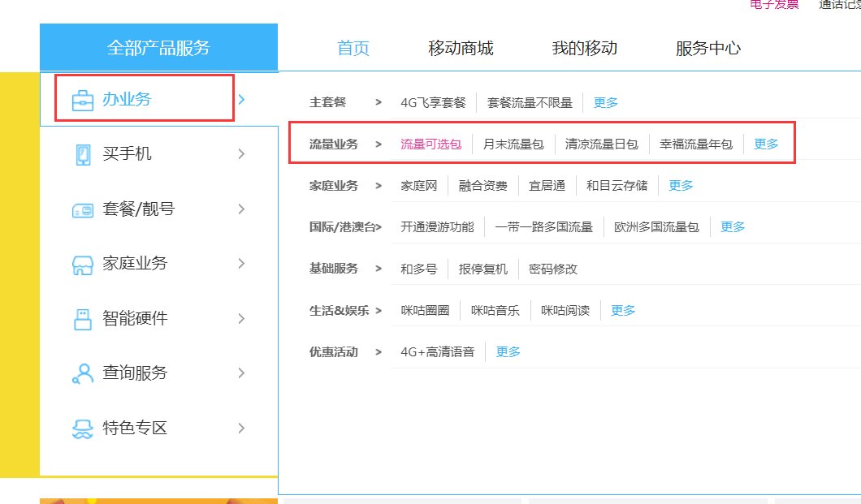861x504 pixels.
Task: Open the 4G飞享套餐 link
Action: (433, 102)
